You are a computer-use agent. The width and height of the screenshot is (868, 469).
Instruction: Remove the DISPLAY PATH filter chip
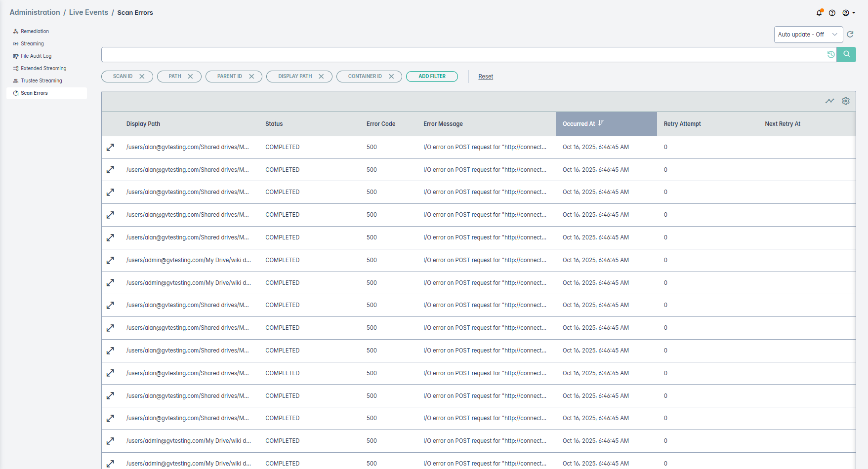(321, 77)
